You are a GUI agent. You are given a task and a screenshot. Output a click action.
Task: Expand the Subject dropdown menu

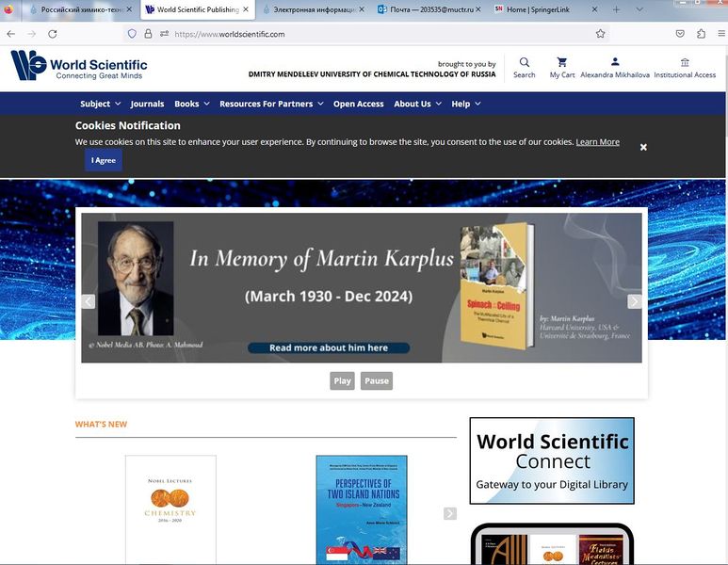101,104
